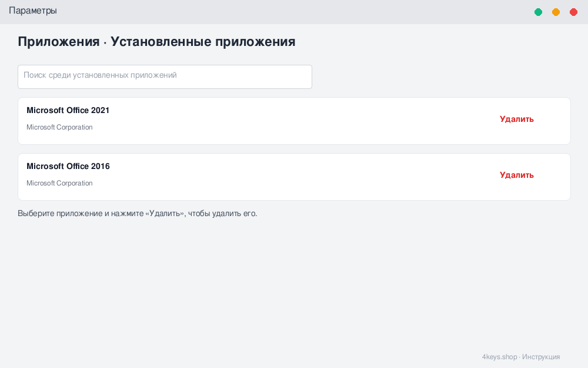Click the orange window control dot

coord(556,12)
